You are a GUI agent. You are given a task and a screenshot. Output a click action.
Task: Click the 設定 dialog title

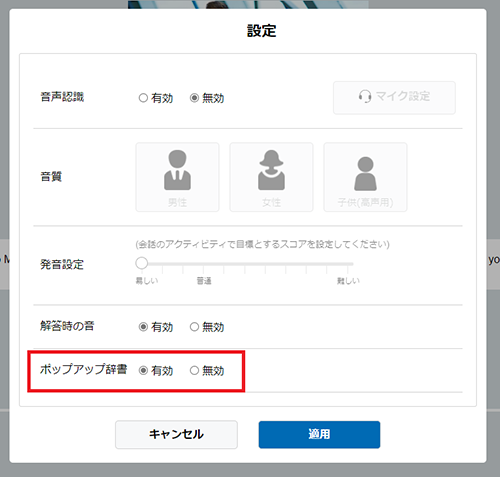[262, 31]
